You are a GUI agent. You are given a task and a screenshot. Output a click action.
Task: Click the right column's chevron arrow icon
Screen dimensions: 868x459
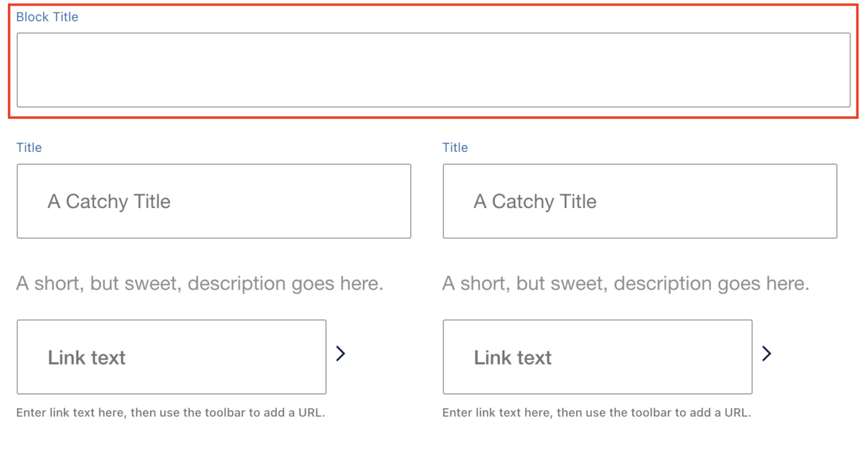click(x=766, y=353)
